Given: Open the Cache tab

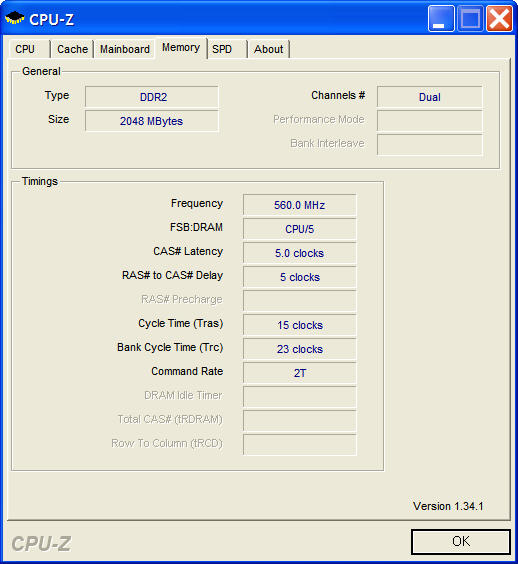Looking at the screenshot, I should click(x=72, y=49).
